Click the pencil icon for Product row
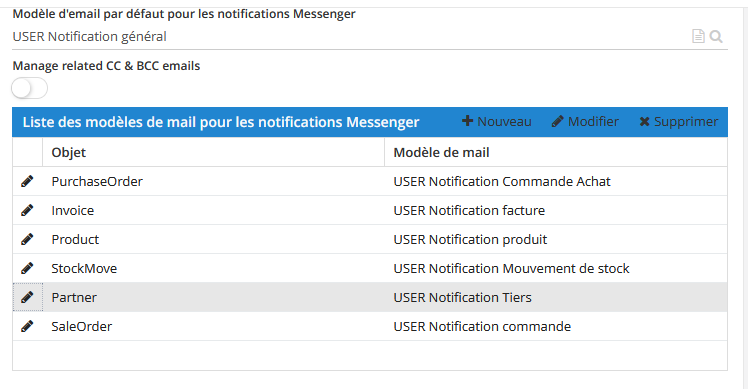 27,239
